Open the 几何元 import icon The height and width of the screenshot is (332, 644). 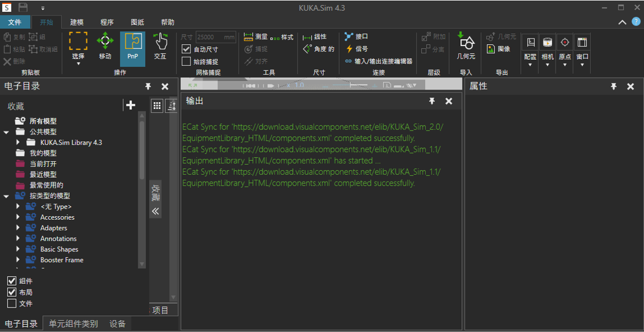466,43
